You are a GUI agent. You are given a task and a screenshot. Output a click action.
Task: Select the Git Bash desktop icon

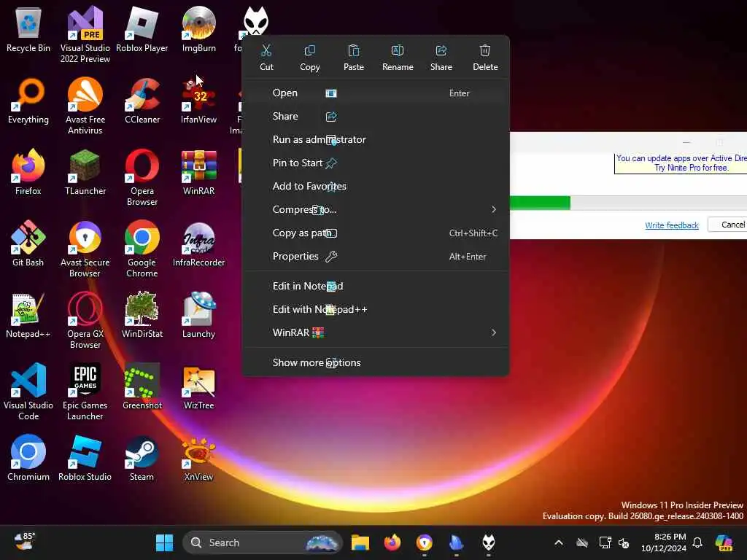[x=28, y=244]
